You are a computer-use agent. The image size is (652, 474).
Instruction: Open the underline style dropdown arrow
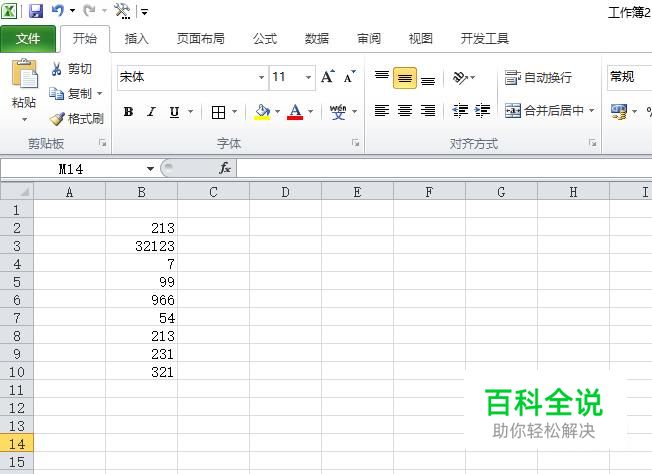tap(190, 111)
